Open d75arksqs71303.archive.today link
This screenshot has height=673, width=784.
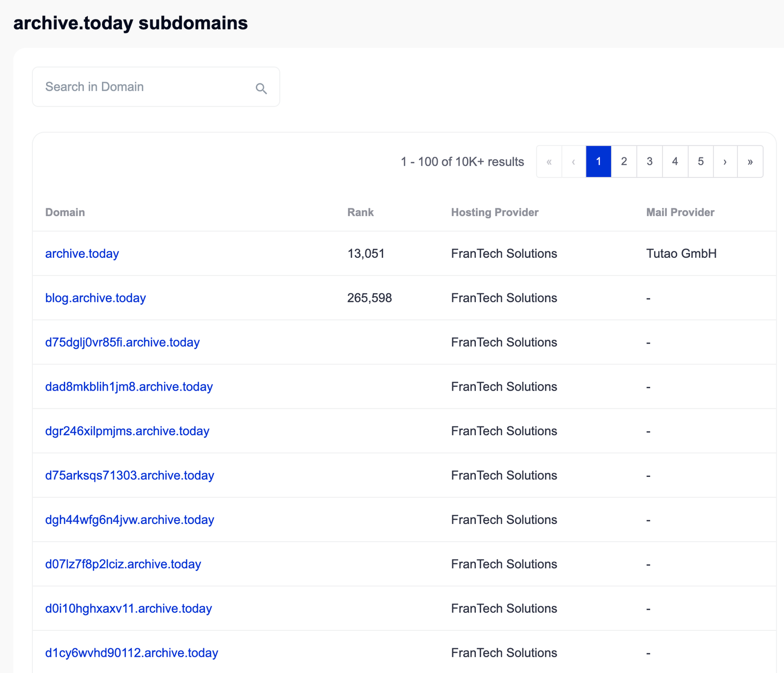(130, 475)
